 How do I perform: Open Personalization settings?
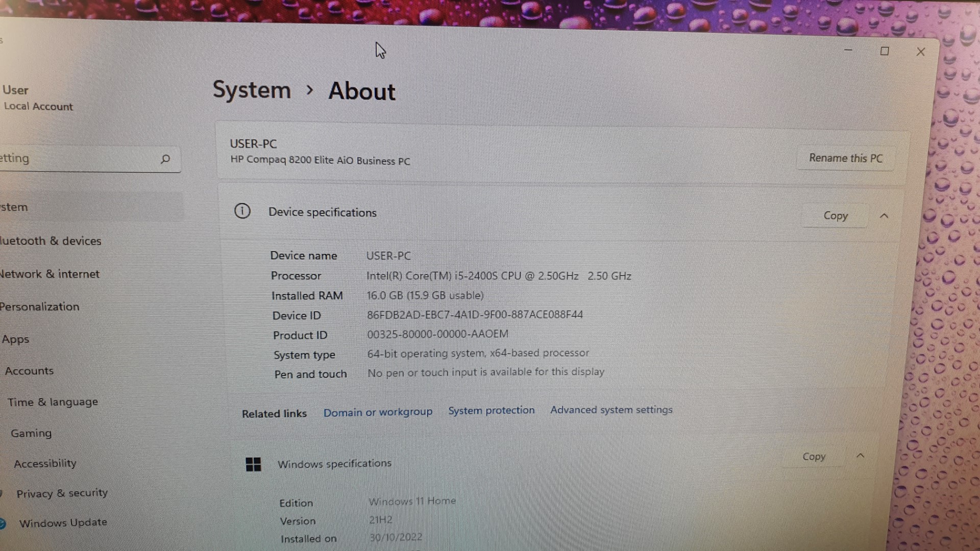tap(39, 307)
